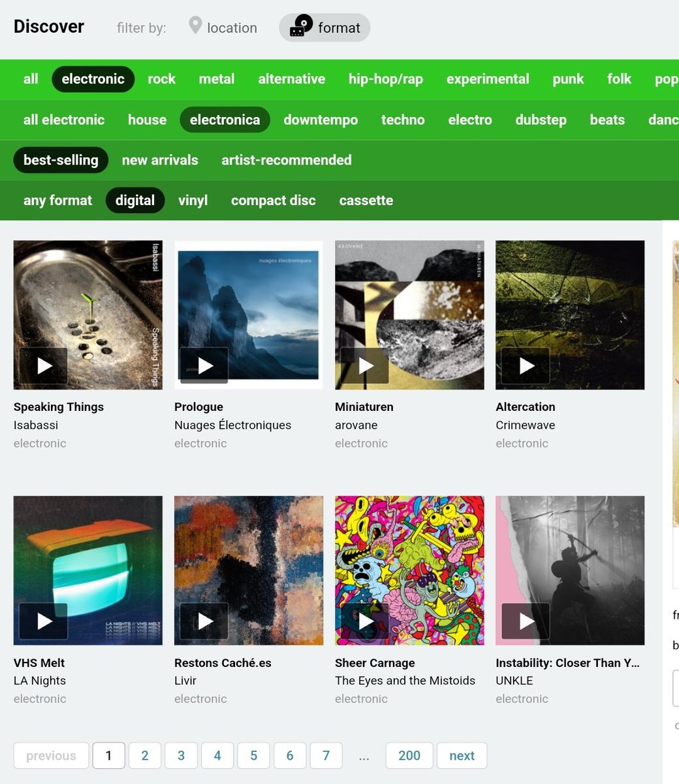Go to page 2
This screenshot has width=679, height=784.
click(145, 756)
